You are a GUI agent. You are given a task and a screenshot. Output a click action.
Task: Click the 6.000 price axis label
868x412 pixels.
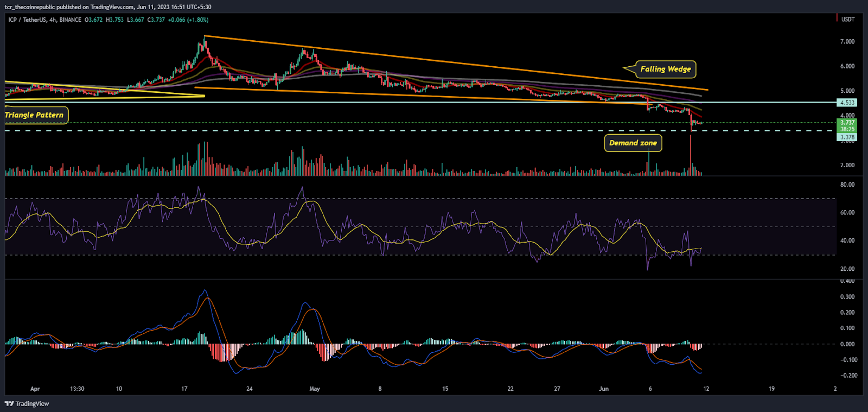tap(847, 66)
